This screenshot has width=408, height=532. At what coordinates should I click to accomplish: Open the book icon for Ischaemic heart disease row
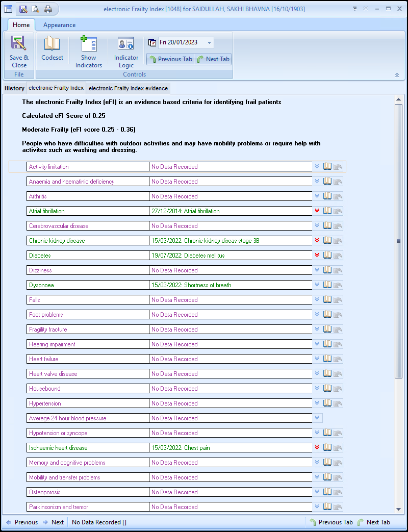tap(328, 447)
